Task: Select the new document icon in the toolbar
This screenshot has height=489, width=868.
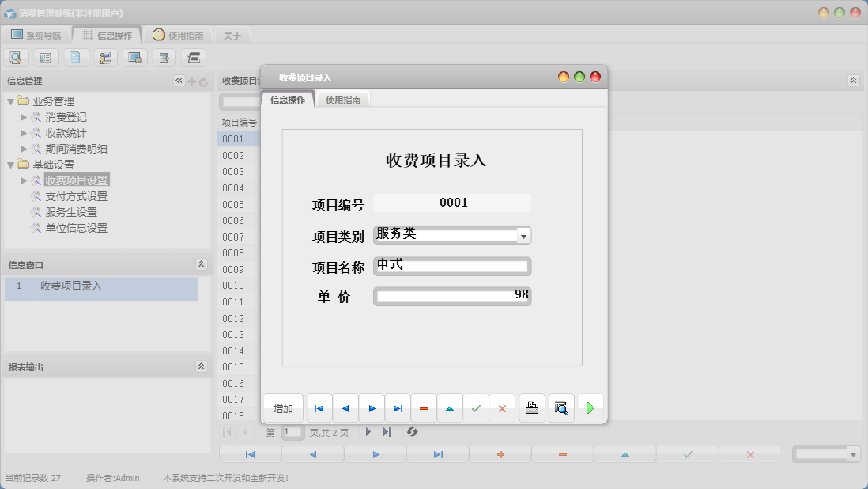Action: coord(75,57)
